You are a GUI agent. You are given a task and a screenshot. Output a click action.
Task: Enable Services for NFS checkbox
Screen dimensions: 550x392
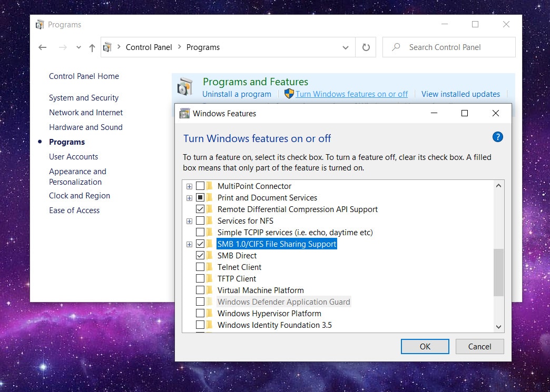click(x=200, y=220)
